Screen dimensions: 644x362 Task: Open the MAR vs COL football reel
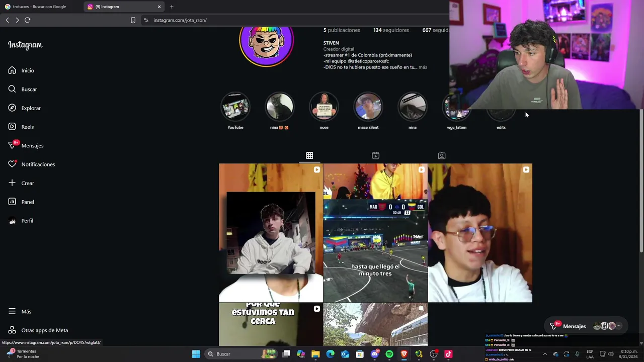coord(375,233)
